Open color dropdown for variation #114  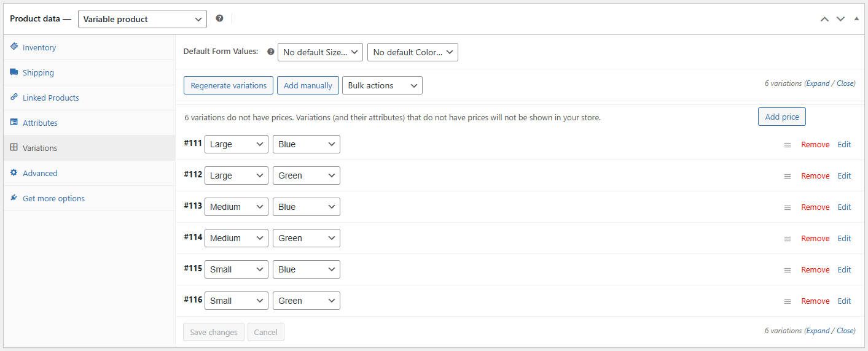pos(307,238)
